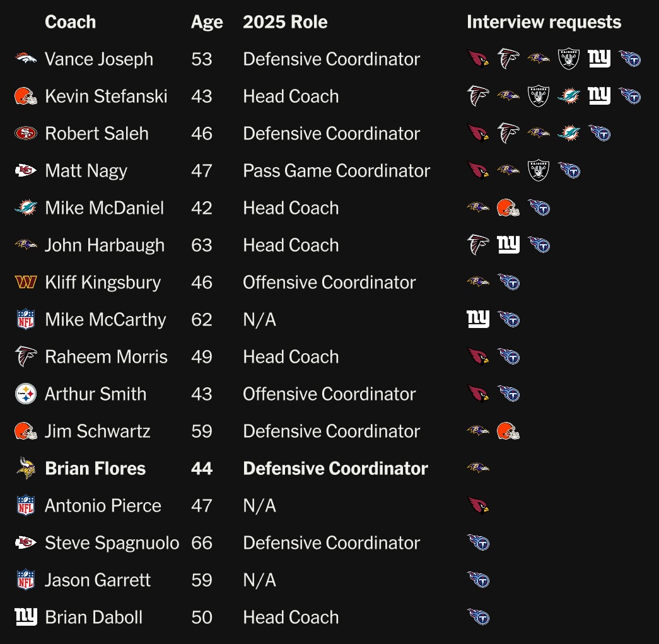The image size is (659, 644).
Task: Click the Giants logo in Mike McCarthy's interview requests
Action: (478, 320)
